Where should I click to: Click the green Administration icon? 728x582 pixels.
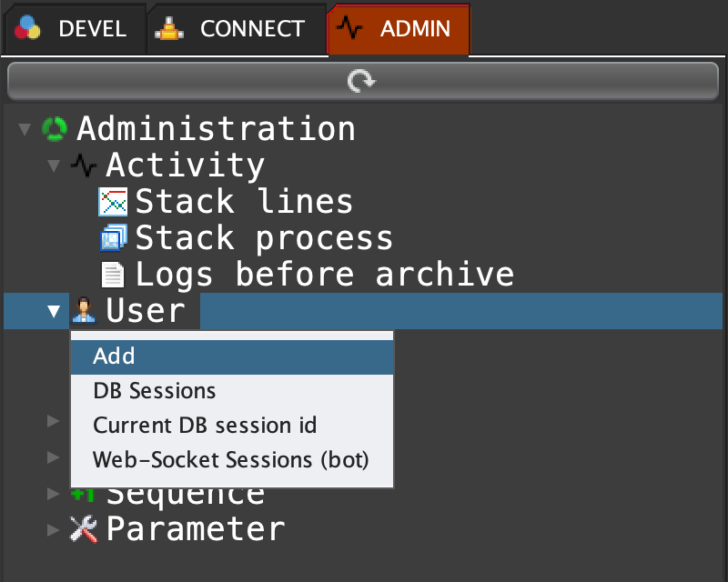coord(55,129)
